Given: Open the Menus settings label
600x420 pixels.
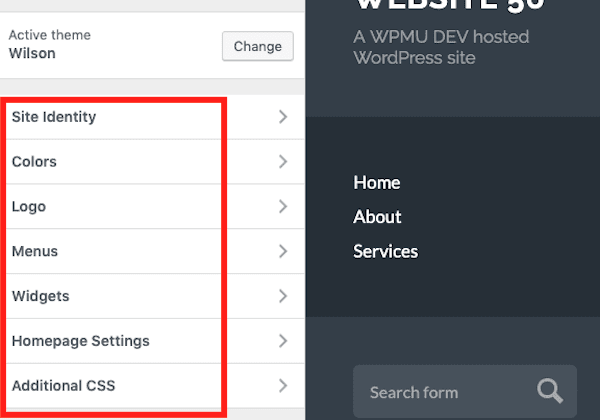Looking at the screenshot, I should tap(35, 251).
